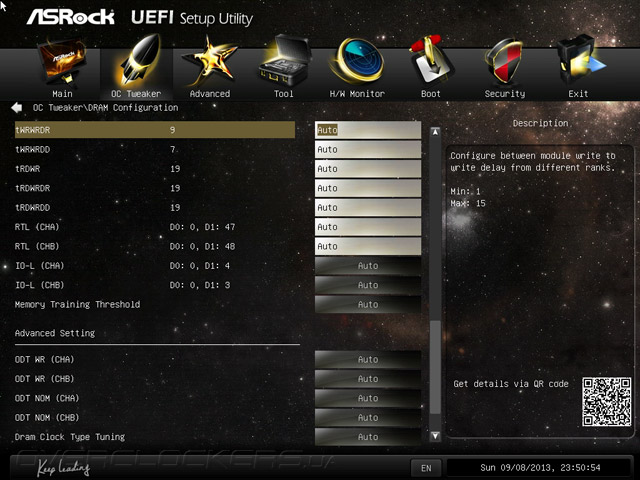Open the ODT WR (CHA) Auto dropdown
The height and width of the screenshot is (480, 640).
368,360
